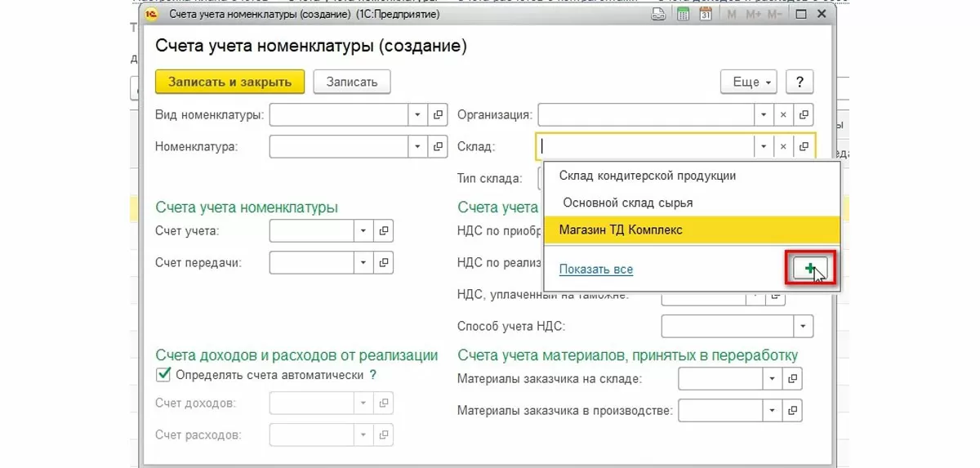
Task: Click the Записать и закрыть button
Action: point(229,82)
